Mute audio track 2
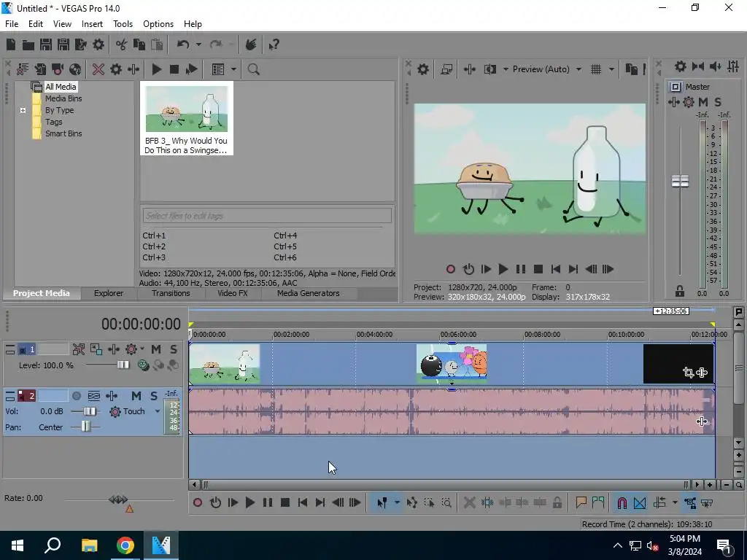The width and height of the screenshot is (747, 560). tap(136, 396)
